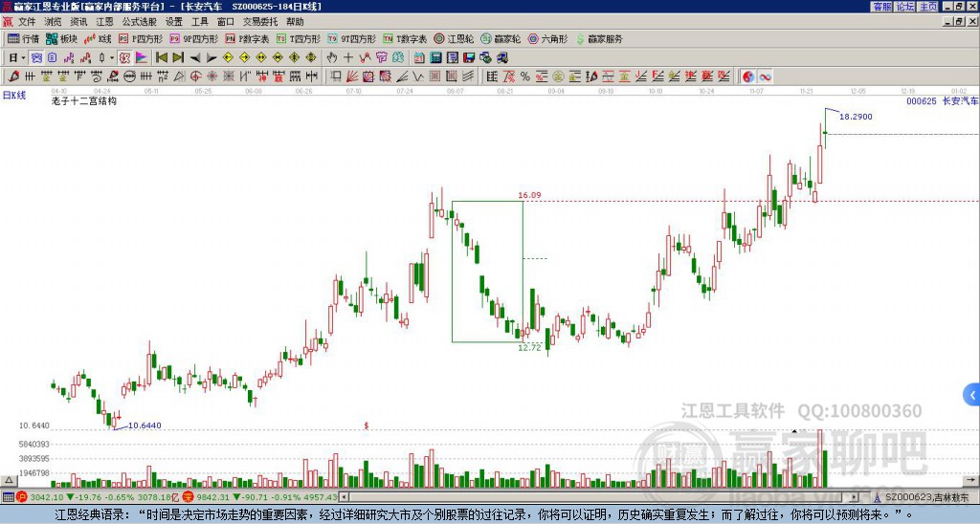The image size is (980, 524).
Task: Open the 赢家轮 wheel tool
Action: coord(501,38)
